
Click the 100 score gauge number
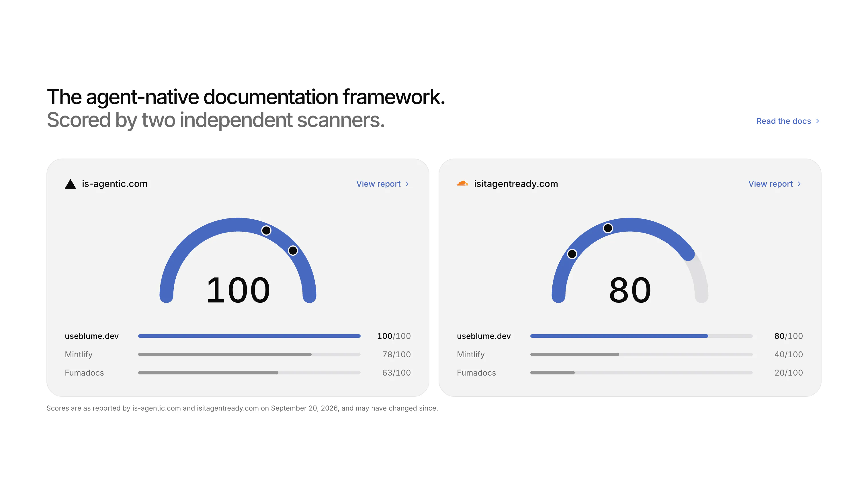(x=238, y=290)
